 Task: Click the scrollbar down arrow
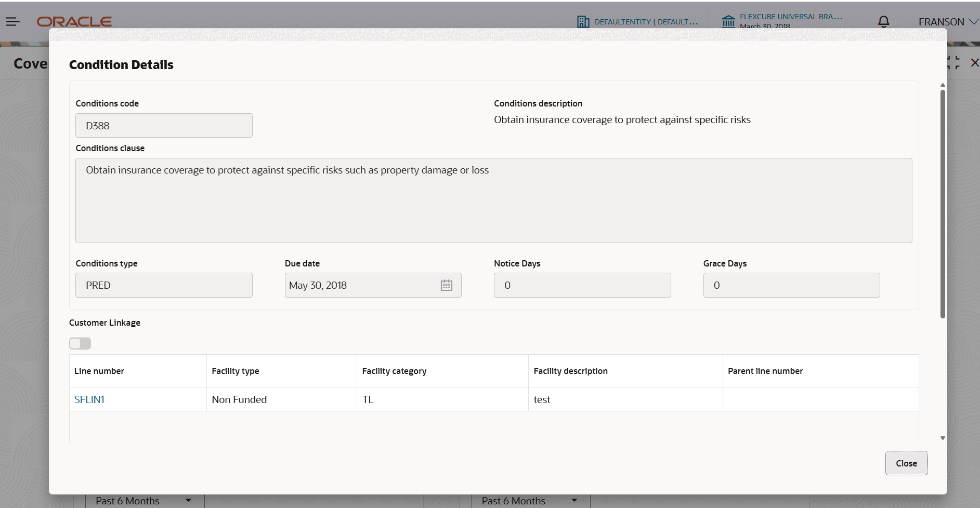pos(943,438)
